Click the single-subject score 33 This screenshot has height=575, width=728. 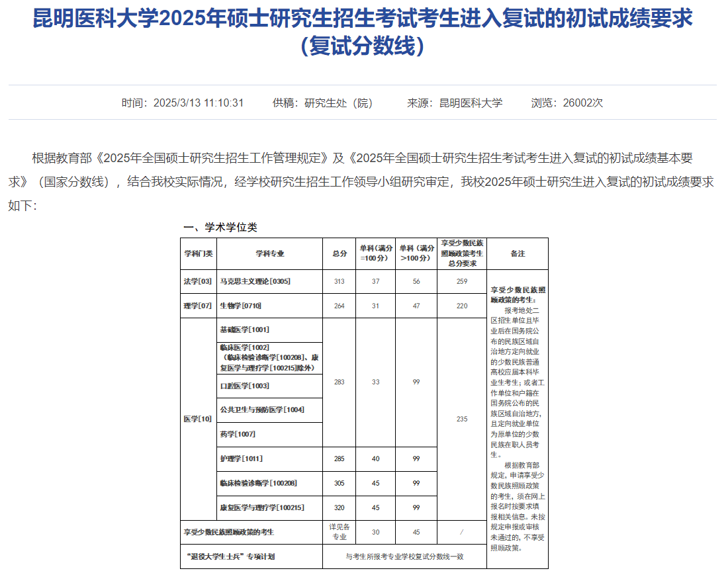click(x=376, y=382)
